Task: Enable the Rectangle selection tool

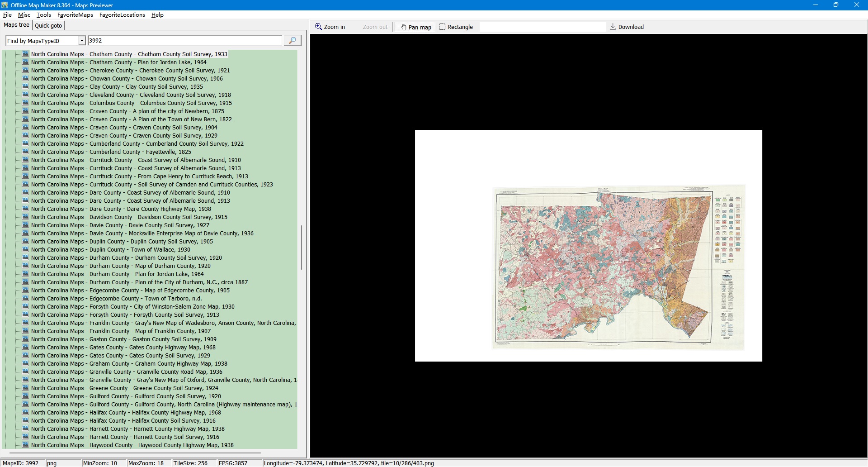Action: point(456,27)
